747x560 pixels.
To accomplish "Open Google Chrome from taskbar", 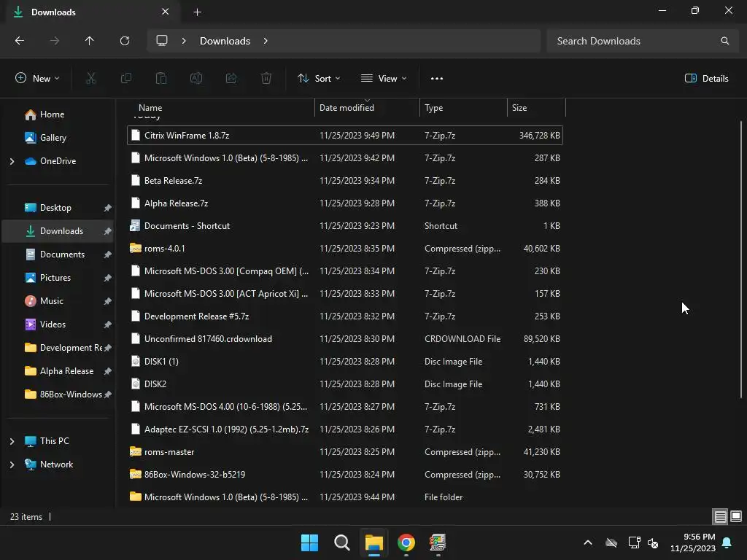I will [x=406, y=542].
